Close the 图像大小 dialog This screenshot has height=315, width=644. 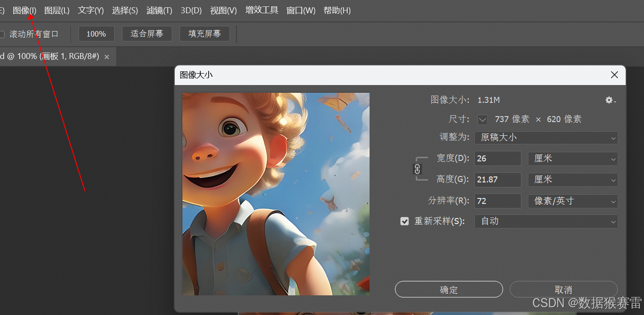(x=614, y=75)
